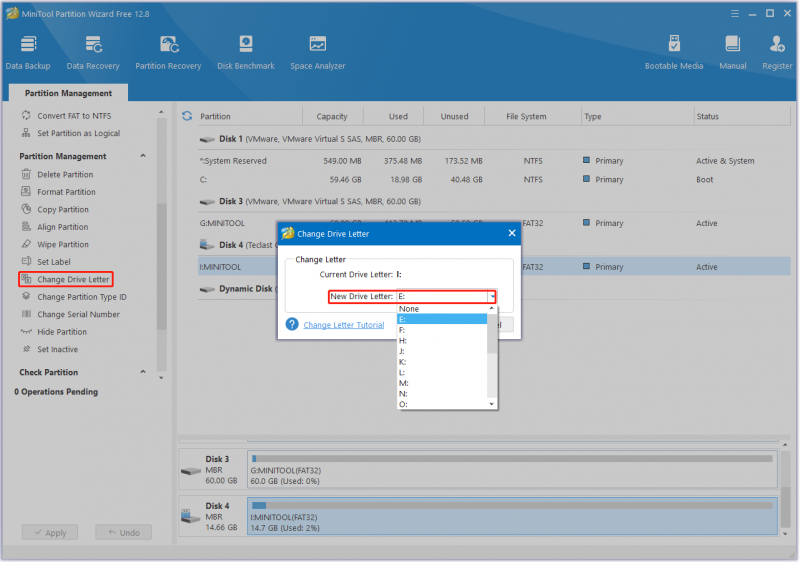Select Align Partition
800x562 pixels.
62,227
